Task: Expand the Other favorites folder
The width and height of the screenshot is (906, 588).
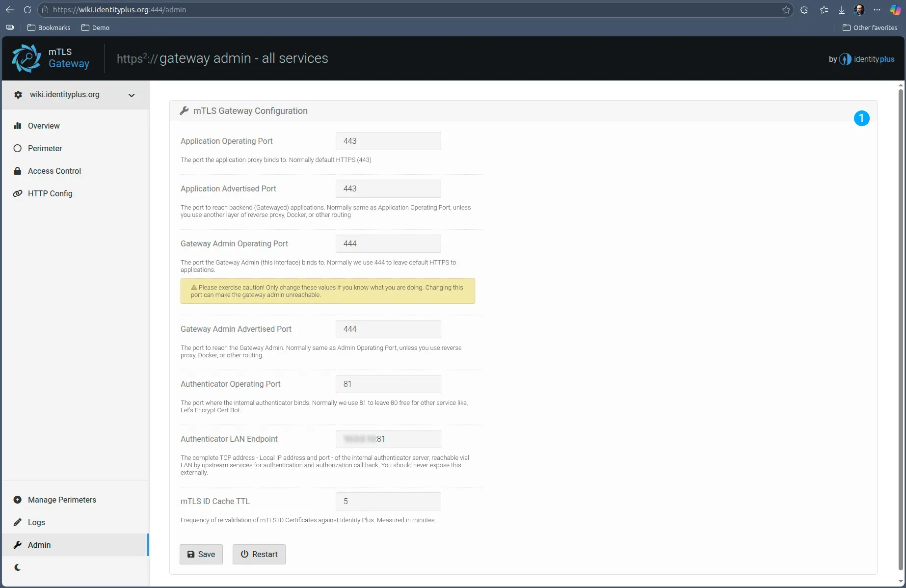Action: (869, 27)
